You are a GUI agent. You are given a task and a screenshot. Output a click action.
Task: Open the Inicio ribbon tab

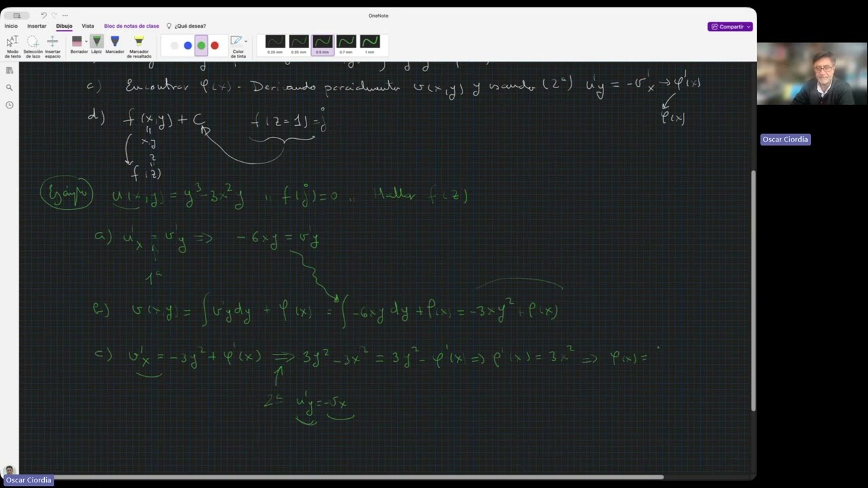[11, 26]
